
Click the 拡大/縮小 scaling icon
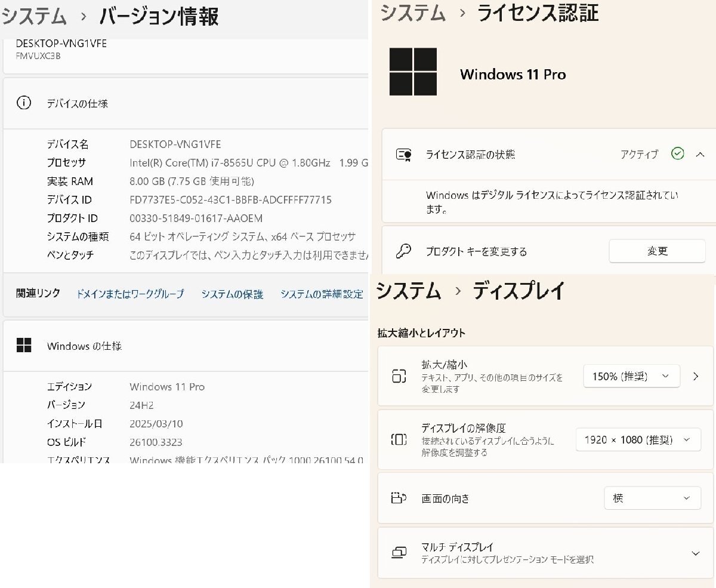click(399, 375)
